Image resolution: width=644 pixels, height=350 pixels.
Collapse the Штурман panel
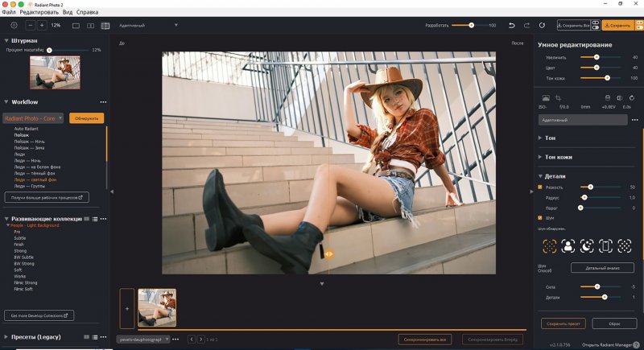click(6, 40)
